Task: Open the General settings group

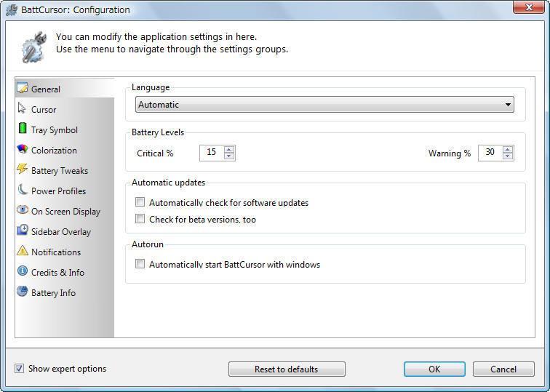Action: click(65, 89)
